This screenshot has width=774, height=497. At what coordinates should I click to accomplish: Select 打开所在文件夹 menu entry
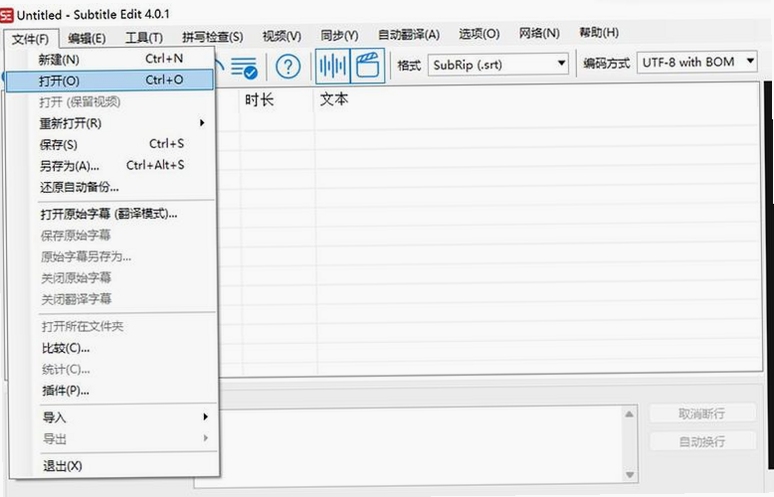[x=114, y=326]
